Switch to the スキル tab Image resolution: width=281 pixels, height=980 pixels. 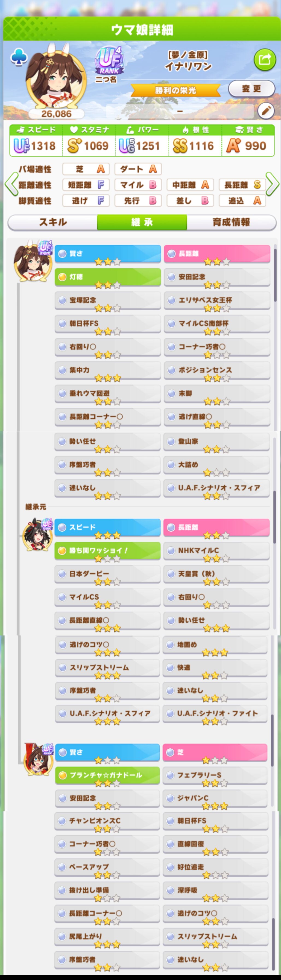click(53, 222)
